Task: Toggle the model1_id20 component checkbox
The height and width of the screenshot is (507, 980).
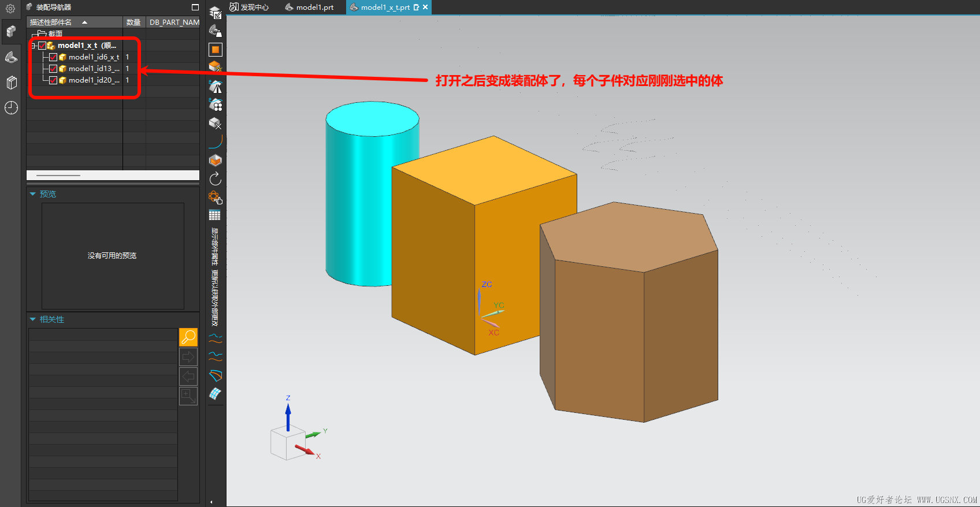Action: pos(53,80)
